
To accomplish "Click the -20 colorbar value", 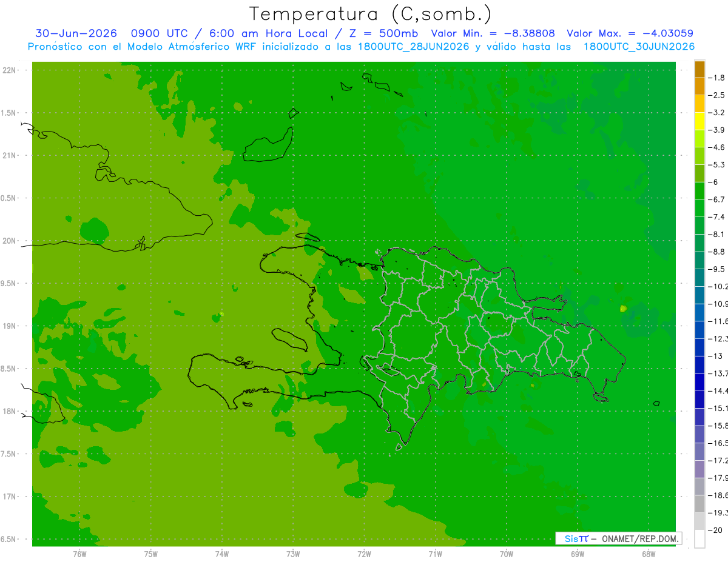I will point(716,530).
